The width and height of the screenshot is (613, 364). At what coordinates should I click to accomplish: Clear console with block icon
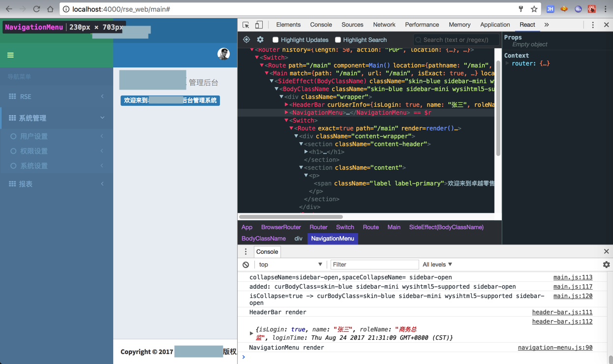point(246,265)
